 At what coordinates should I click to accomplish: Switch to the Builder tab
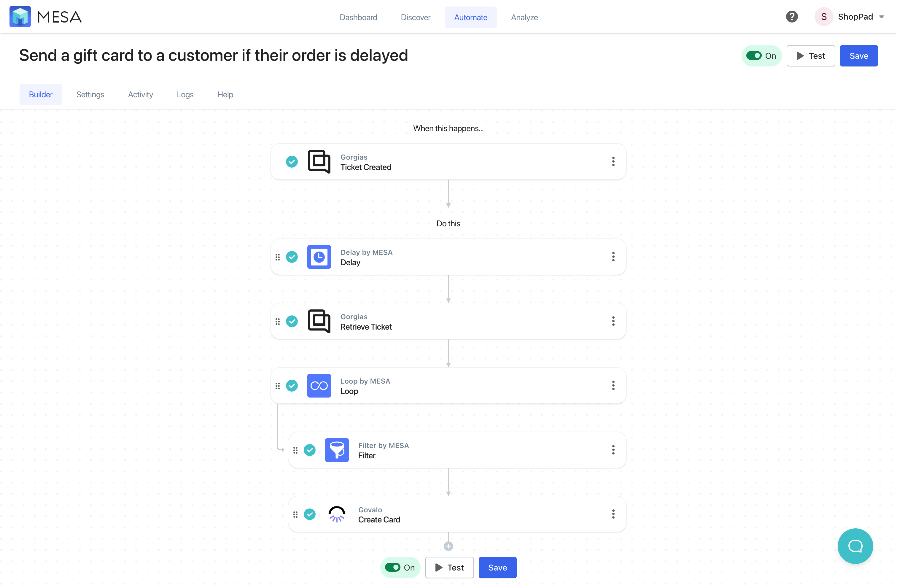(41, 94)
